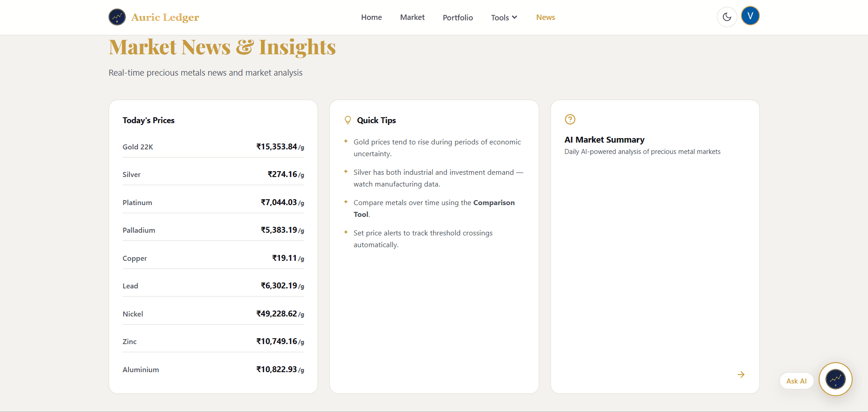This screenshot has width=868, height=412.
Task: Open the floating chart assistant icon
Action: point(835,379)
